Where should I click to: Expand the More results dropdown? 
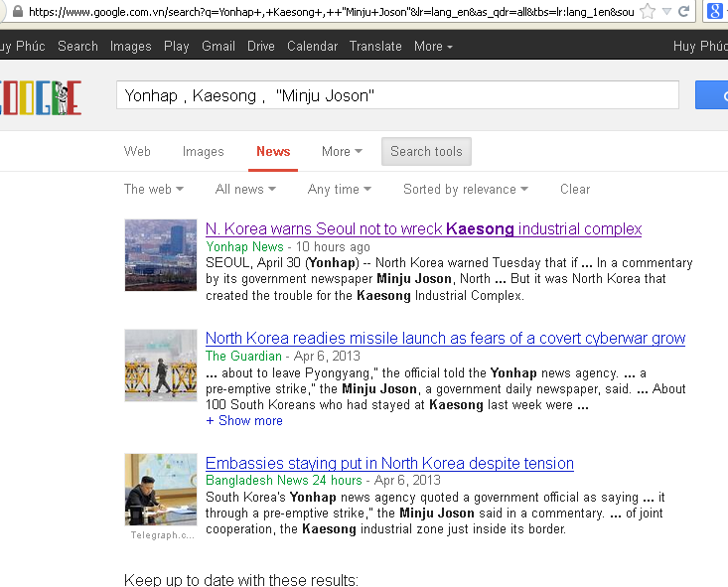point(342,151)
